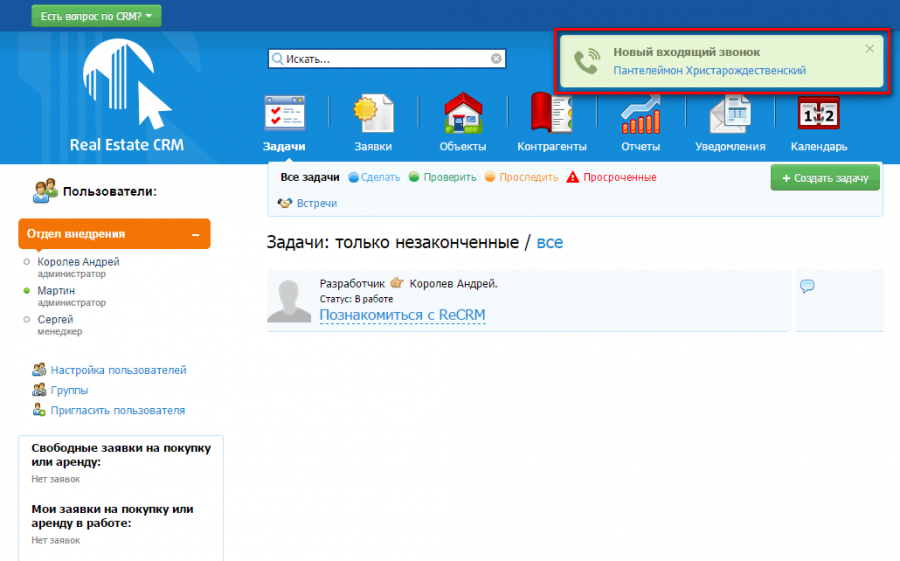Click the Уведомления menu label
This screenshot has width=900, height=561.
click(x=730, y=146)
